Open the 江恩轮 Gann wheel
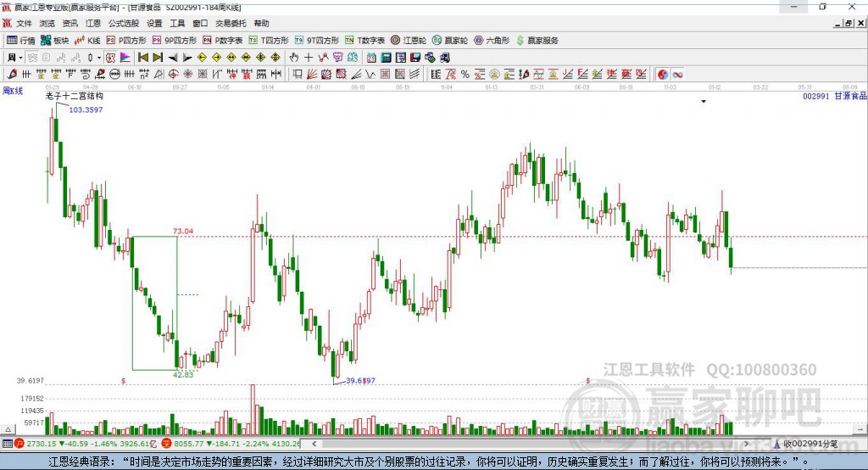Screen dimensions: 868x470 tap(409, 41)
